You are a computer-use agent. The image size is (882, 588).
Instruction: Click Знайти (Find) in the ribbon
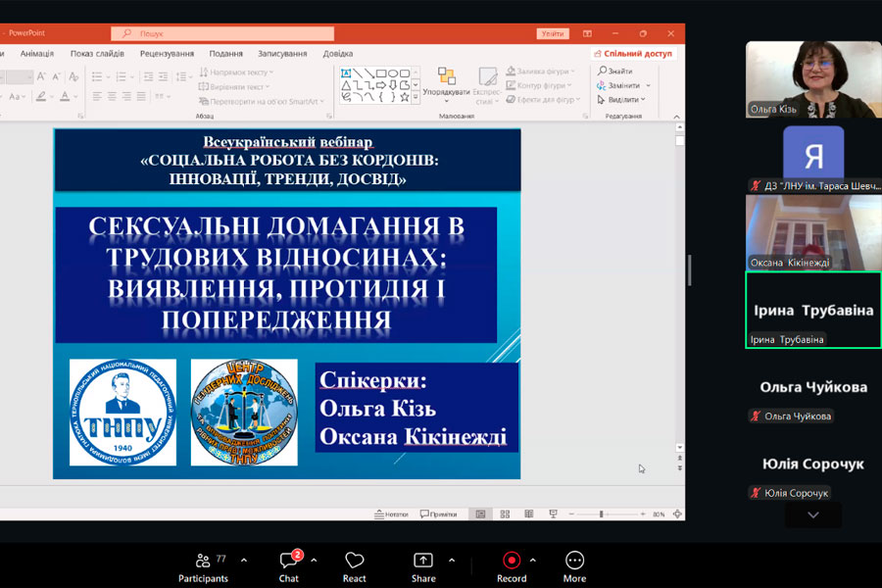point(614,72)
